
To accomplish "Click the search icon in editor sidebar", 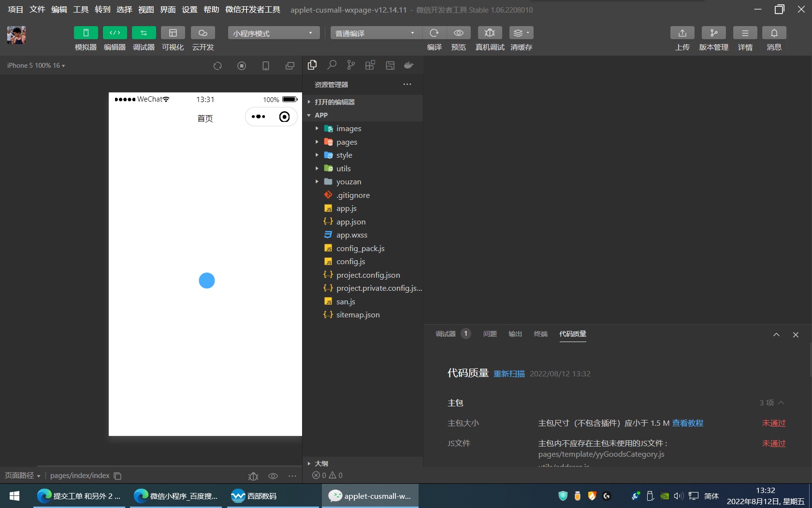I will (332, 65).
